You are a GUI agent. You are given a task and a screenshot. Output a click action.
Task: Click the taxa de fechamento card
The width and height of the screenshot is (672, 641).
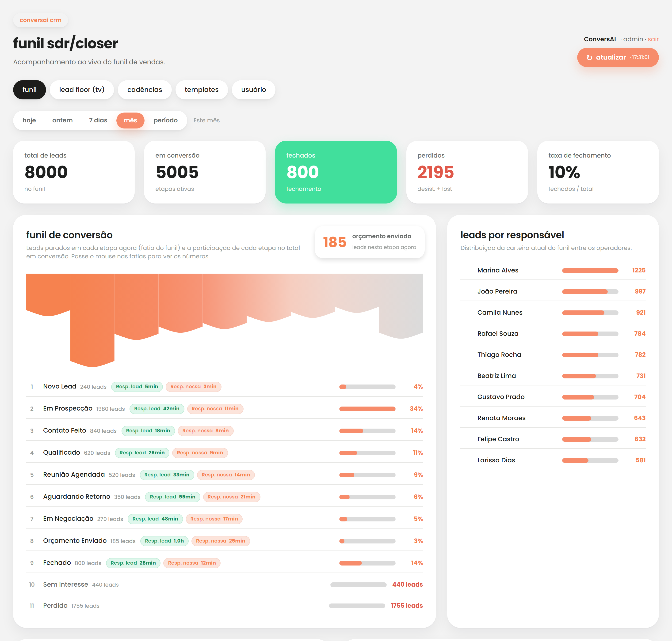point(598,172)
